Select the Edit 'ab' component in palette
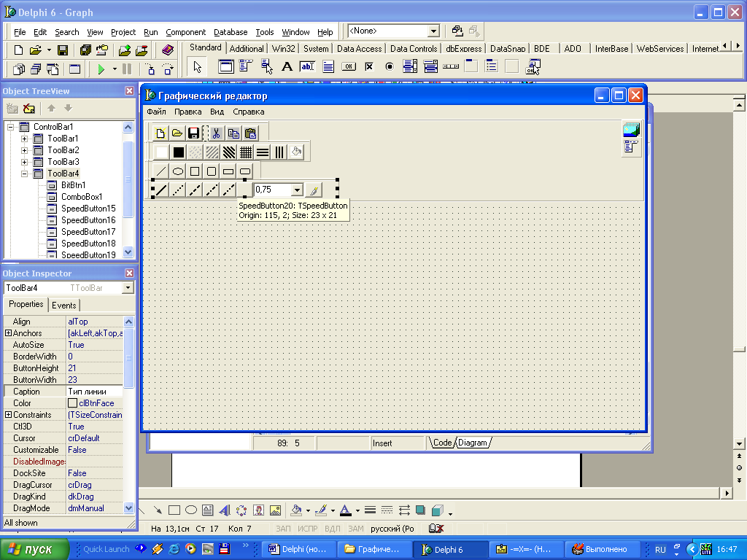 pos(307,66)
